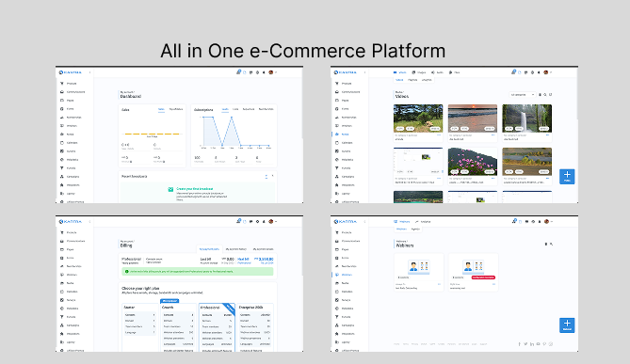The image size is (630, 364).
Task: Select the Growth plan card
Action: tap(178, 327)
